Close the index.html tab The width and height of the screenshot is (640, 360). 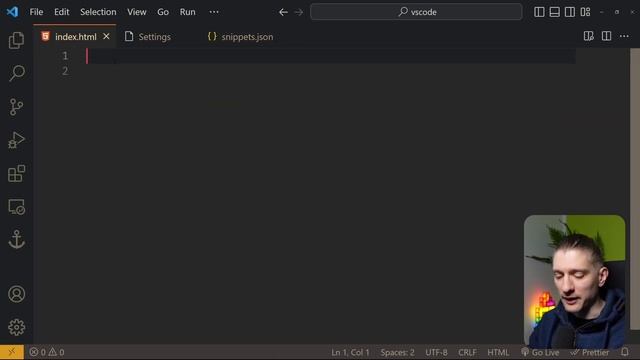coord(106,36)
